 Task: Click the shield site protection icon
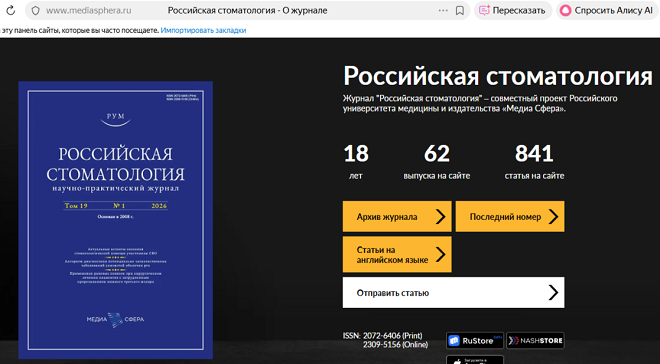click(x=36, y=11)
